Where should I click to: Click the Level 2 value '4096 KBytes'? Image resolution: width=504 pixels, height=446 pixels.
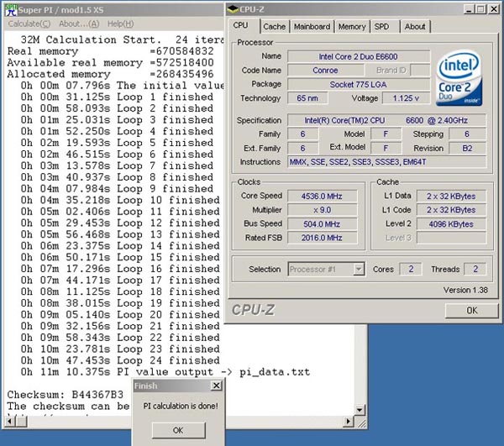(451, 224)
